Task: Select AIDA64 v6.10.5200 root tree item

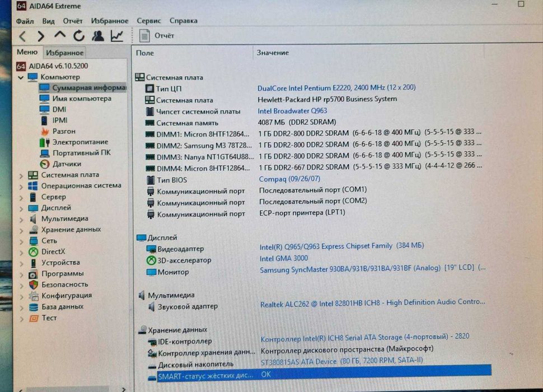Action: click(52, 66)
